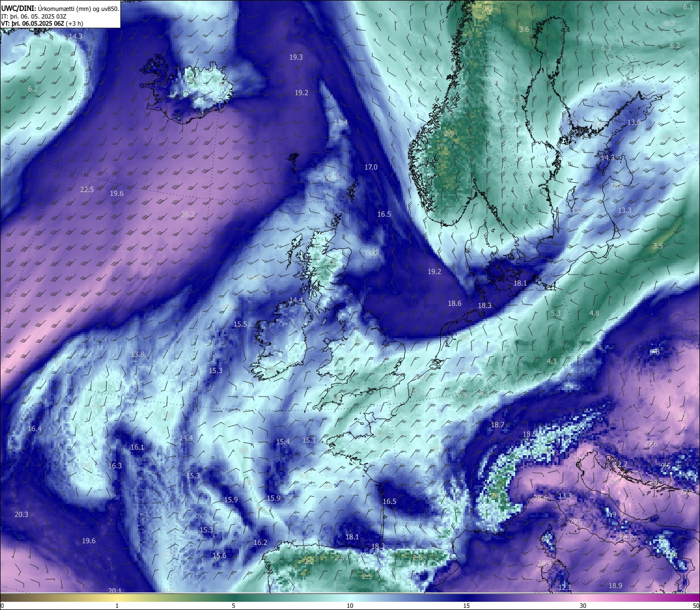
Task: Click the 30 tick on the color scale
Action: [x=583, y=606]
